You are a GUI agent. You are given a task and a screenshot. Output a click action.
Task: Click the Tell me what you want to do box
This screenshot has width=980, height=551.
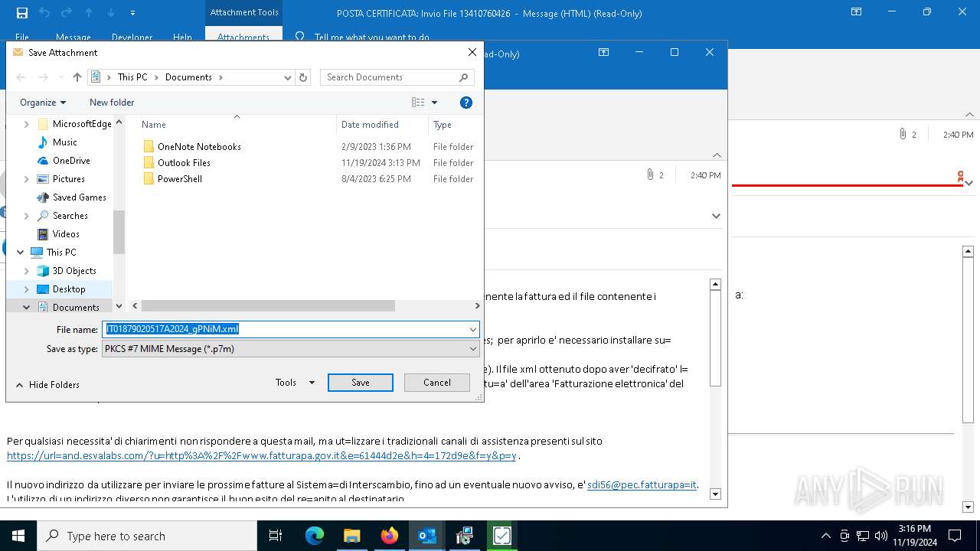coord(371,37)
